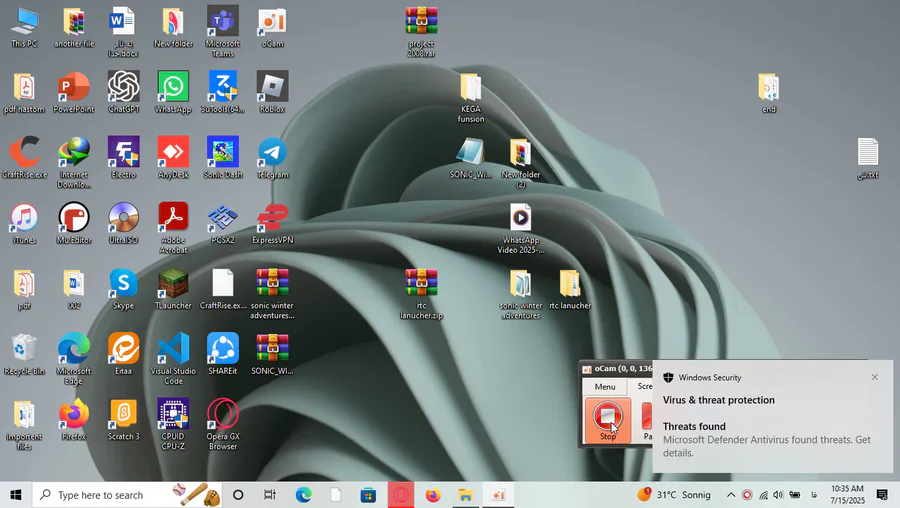Open the 'importent files' folder
This screenshot has height=508, width=900.
pyautogui.click(x=24, y=425)
